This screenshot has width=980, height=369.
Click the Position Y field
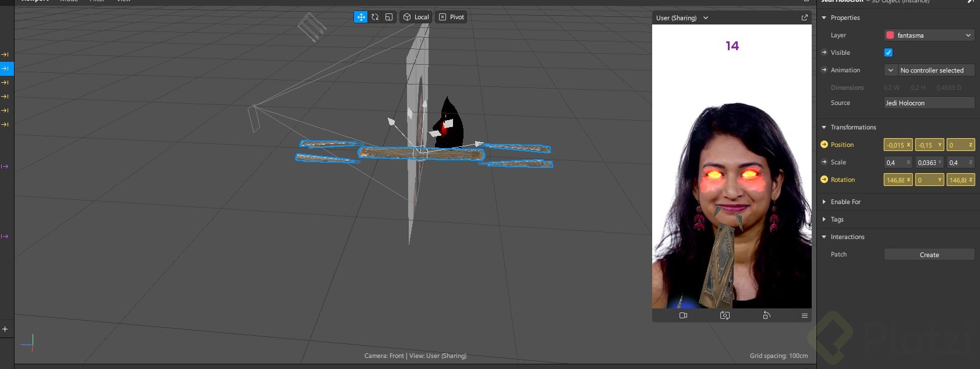(x=929, y=145)
